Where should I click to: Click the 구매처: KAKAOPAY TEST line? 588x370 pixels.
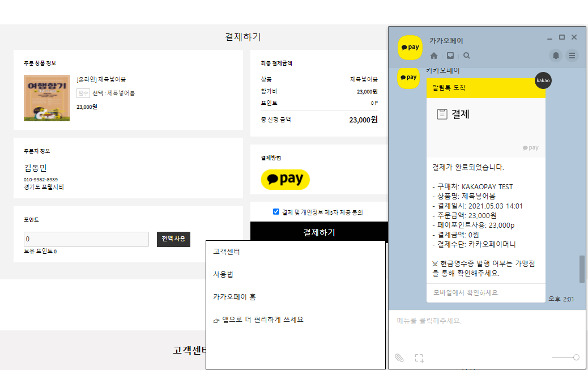point(472,187)
